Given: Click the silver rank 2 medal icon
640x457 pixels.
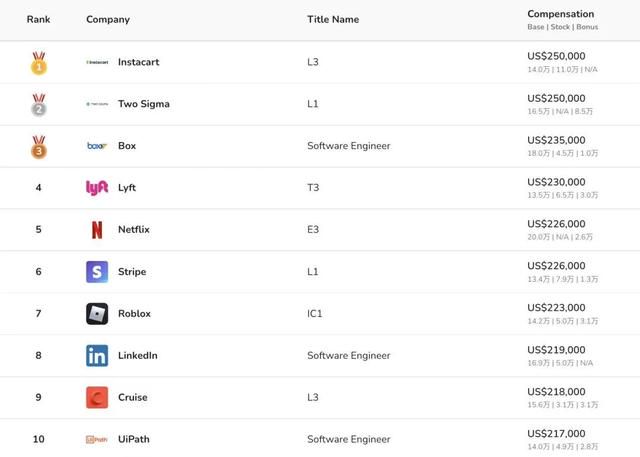Looking at the screenshot, I should tap(39, 105).
